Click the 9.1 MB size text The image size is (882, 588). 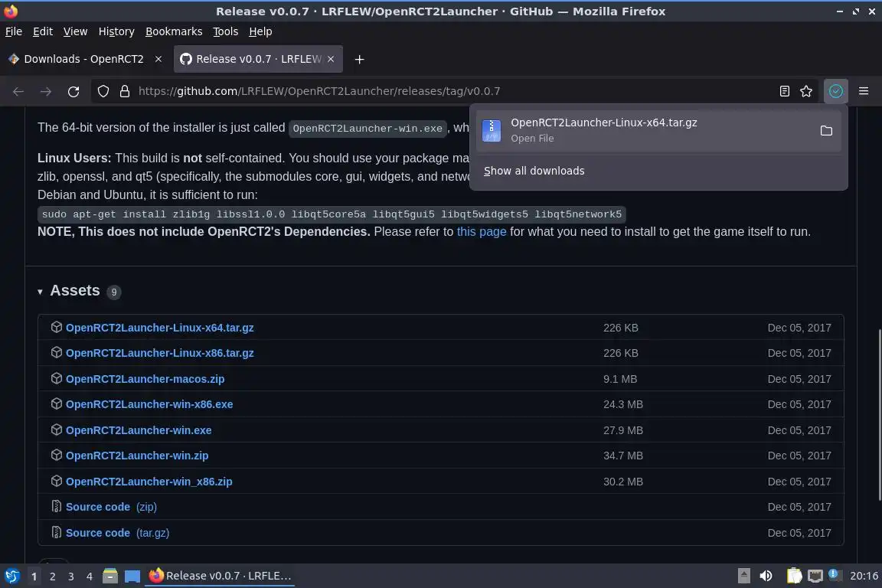tap(620, 379)
